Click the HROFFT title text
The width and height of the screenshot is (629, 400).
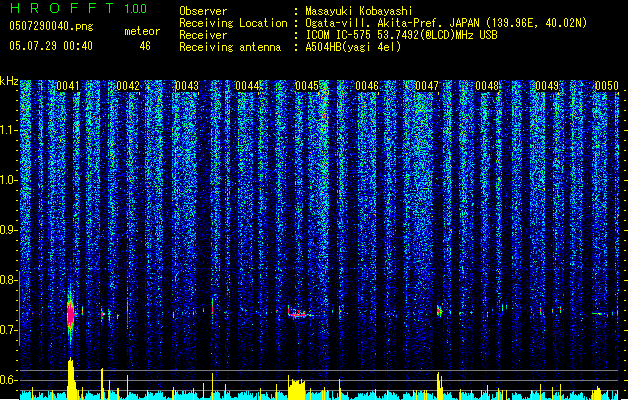point(62,8)
